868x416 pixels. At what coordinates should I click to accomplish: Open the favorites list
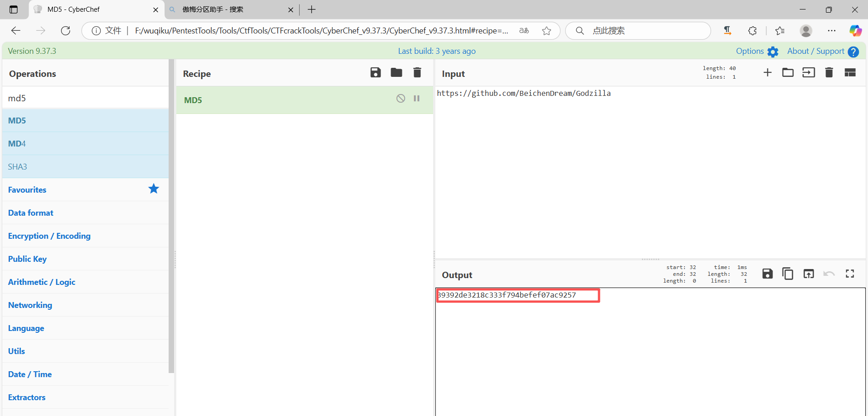click(780, 31)
